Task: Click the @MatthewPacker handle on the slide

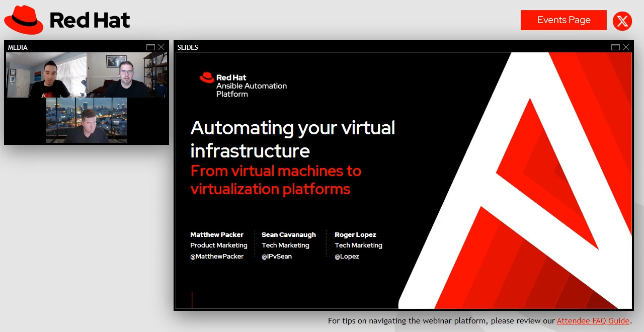Action: coord(217,256)
